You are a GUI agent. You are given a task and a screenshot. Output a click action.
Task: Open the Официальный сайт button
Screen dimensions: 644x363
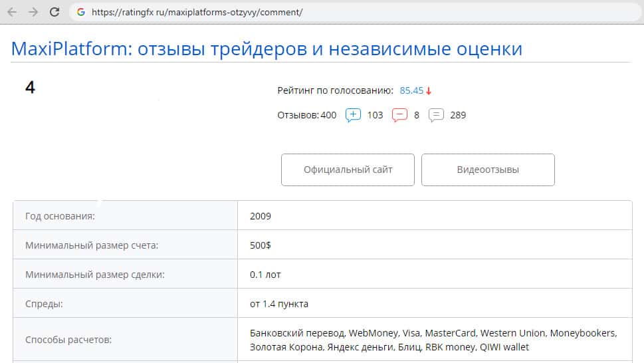click(348, 170)
